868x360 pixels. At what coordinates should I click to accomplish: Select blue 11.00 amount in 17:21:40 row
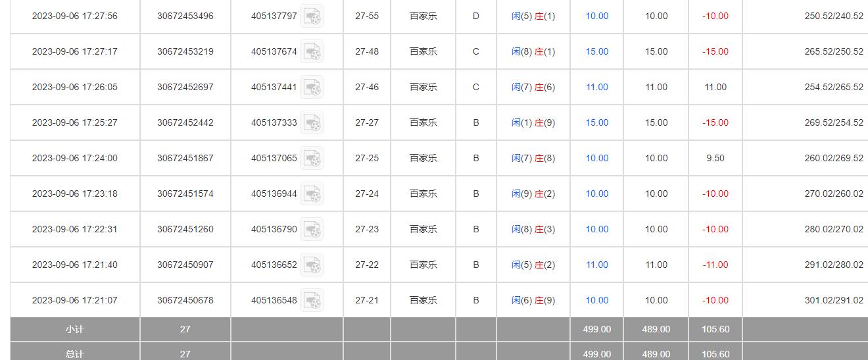pyautogui.click(x=597, y=265)
